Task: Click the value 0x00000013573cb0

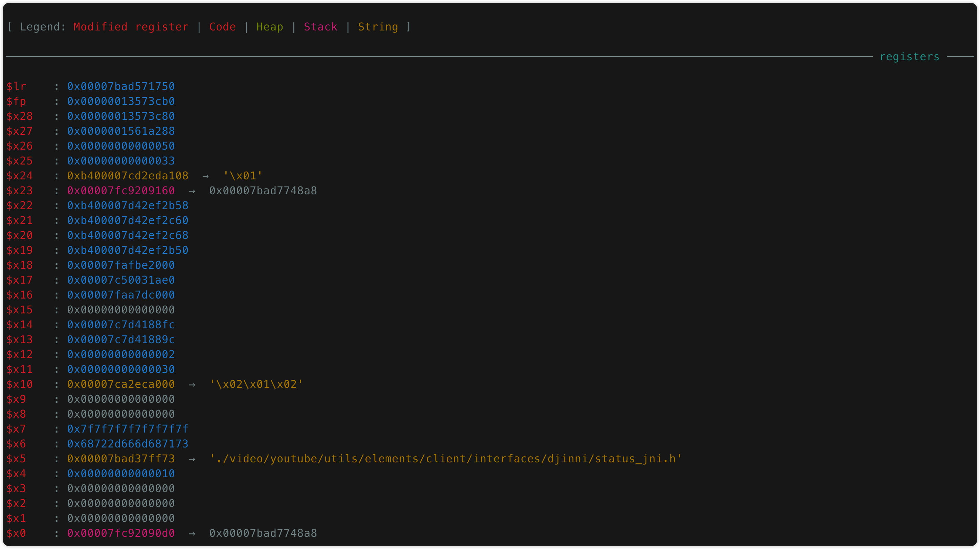Action: (x=121, y=102)
